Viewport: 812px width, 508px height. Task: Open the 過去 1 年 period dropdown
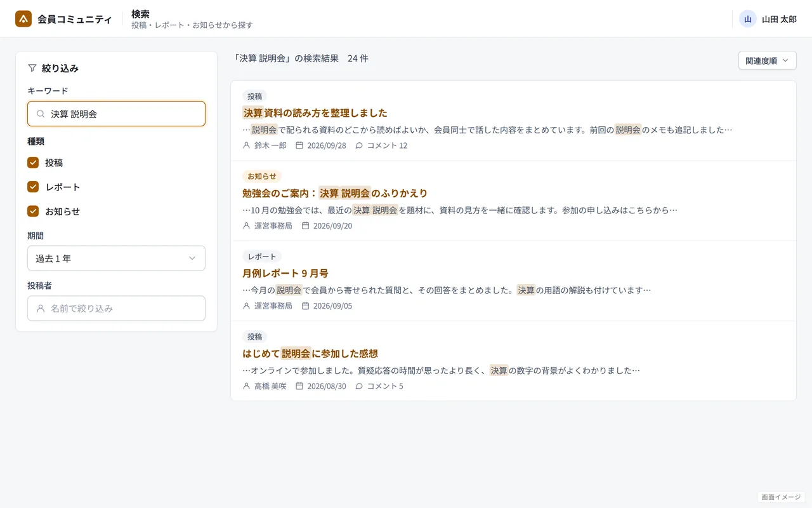pyautogui.click(x=116, y=258)
